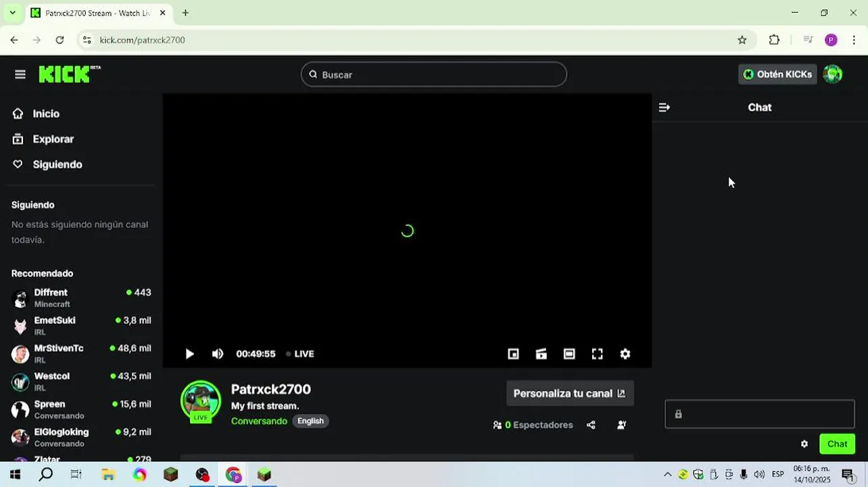Screen dimensions: 868x487
Task: Open recommended channel EmetSuki
Action: click(x=81, y=325)
